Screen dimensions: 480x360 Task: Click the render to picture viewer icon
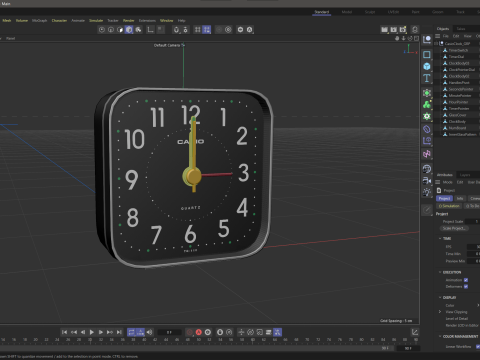(x=394, y=30)
